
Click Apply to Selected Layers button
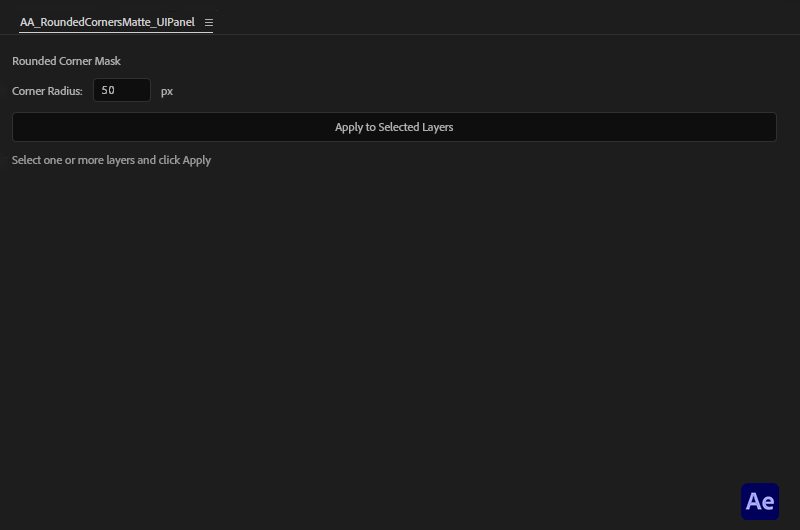click(394, 127)
